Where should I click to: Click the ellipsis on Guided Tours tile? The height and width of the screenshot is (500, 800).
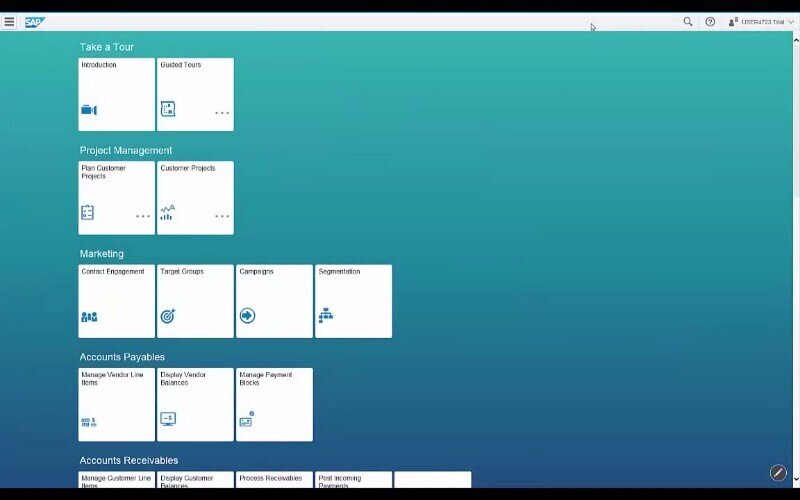[222, 113]
